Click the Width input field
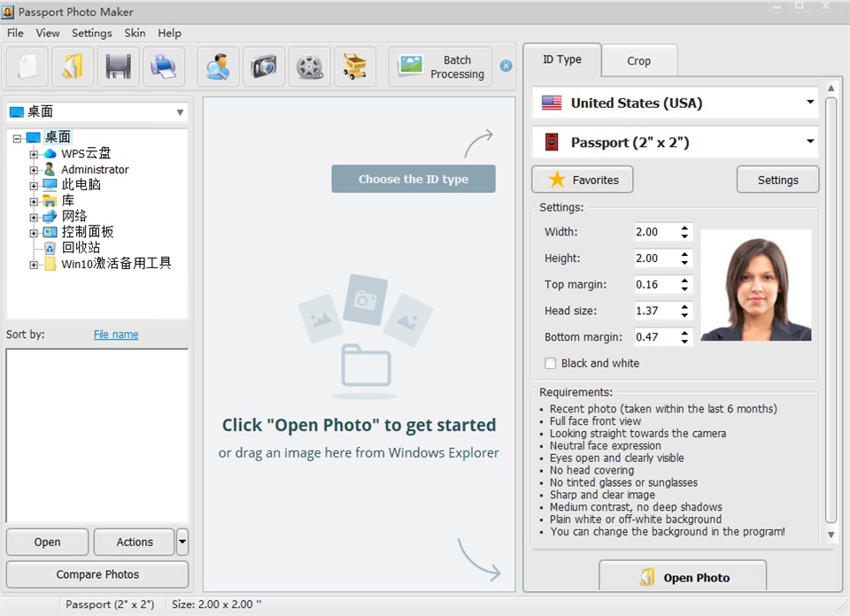This screenshot has width=850, height=616. click(x=656, y=232)
